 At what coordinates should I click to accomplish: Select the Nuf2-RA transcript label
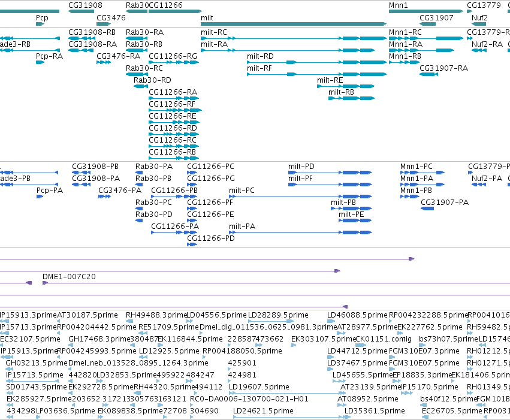click(x=487, y=44)
